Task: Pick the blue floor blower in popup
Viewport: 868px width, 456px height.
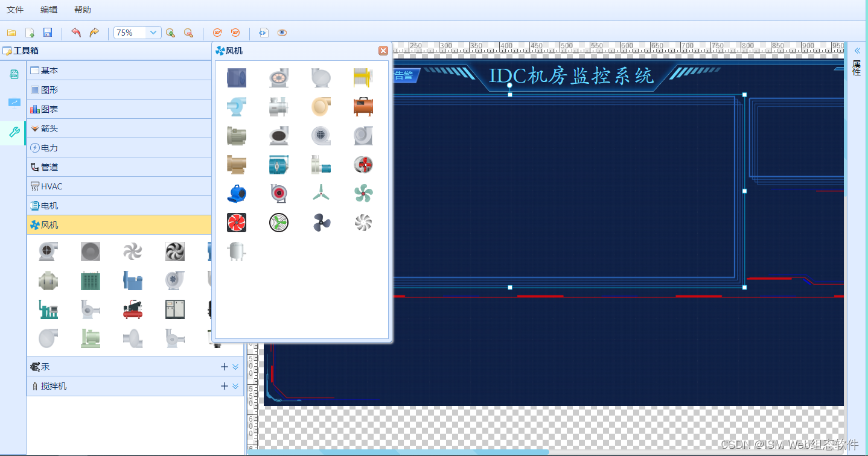Action: click(237, 194)
